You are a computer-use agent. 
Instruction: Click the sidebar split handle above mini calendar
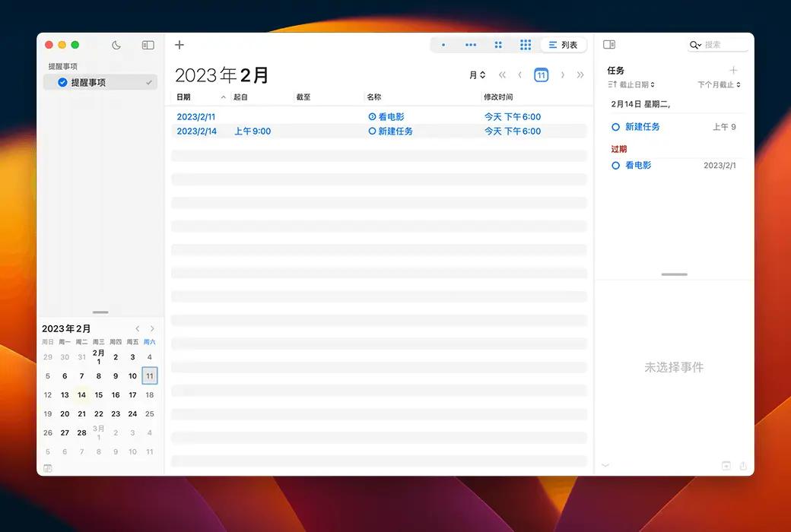pyautogui.click(x=100, y=312)
